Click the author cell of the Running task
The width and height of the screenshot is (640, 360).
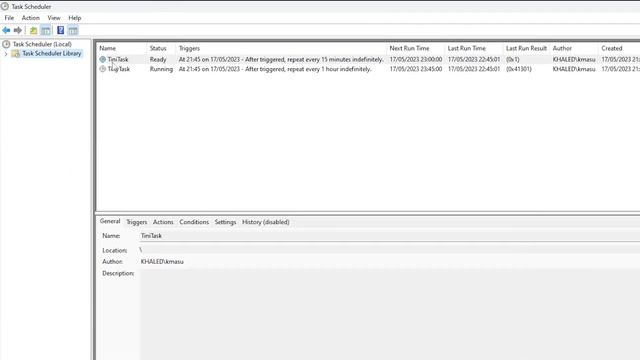[x=574, y=69]
